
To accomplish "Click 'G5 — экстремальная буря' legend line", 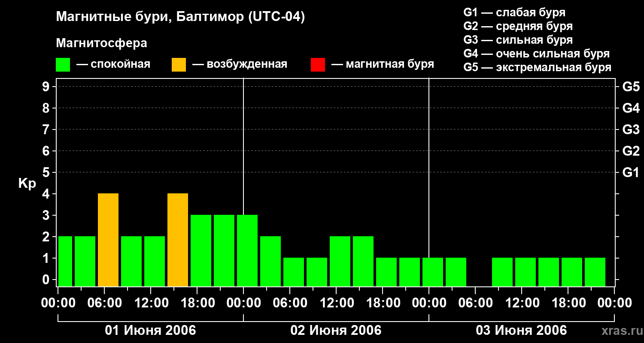I will click(538, 67).
